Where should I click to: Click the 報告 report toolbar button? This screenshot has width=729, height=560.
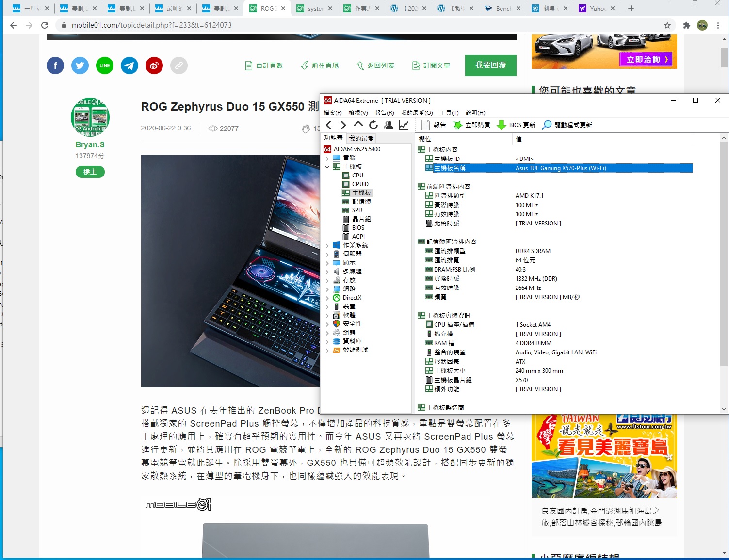tap(434, 125)
